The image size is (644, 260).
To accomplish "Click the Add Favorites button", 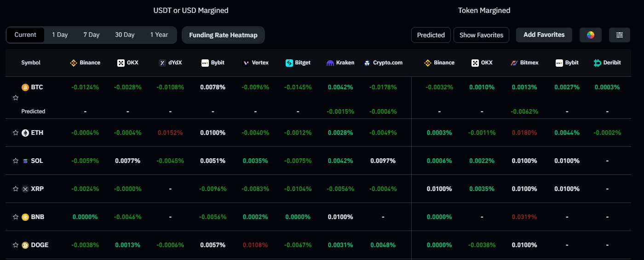I will coord(544,35).
